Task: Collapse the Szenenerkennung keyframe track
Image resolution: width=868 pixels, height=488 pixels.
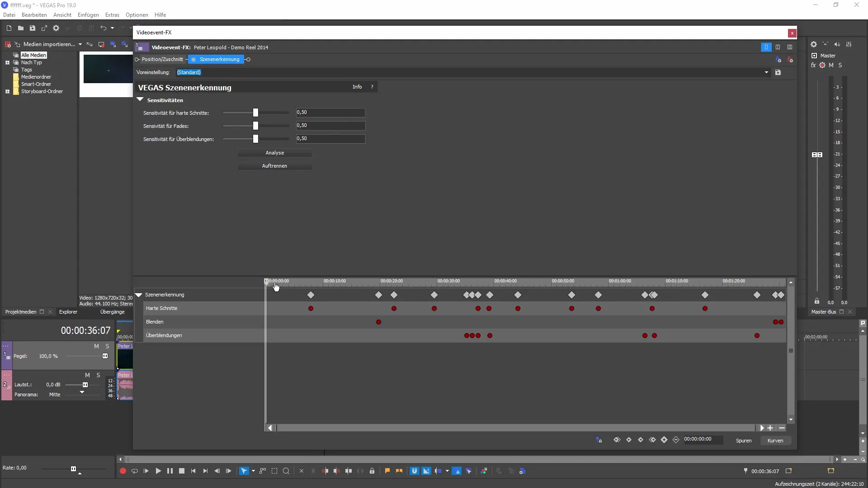Action: pyautogui.click(x=139, y=295)
